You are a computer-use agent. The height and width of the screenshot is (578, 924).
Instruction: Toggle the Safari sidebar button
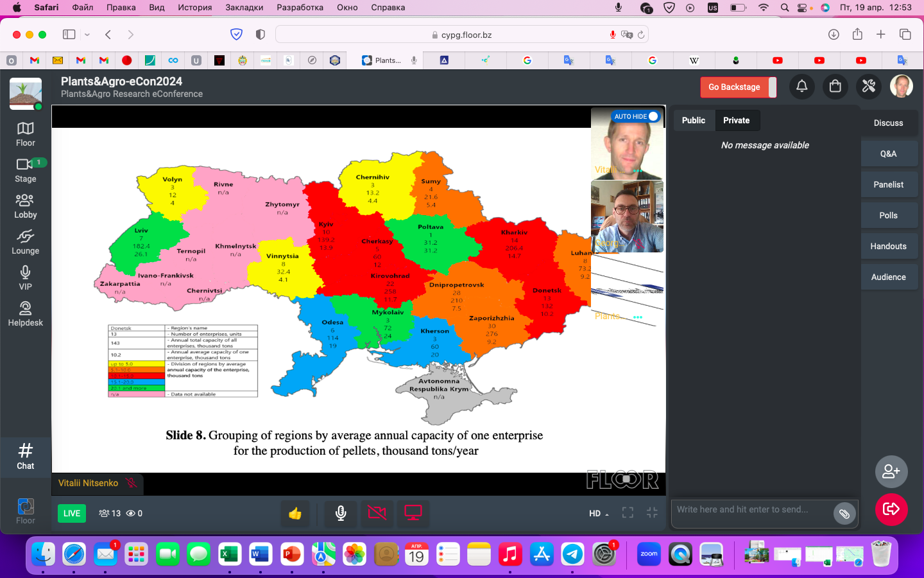point(69,35)
